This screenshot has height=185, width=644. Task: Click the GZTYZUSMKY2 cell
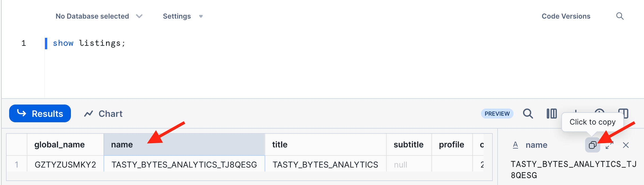[x=65, y=165]
